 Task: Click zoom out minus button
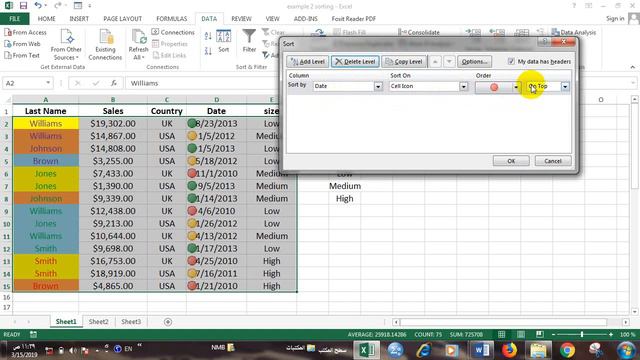tap(553, 334)
